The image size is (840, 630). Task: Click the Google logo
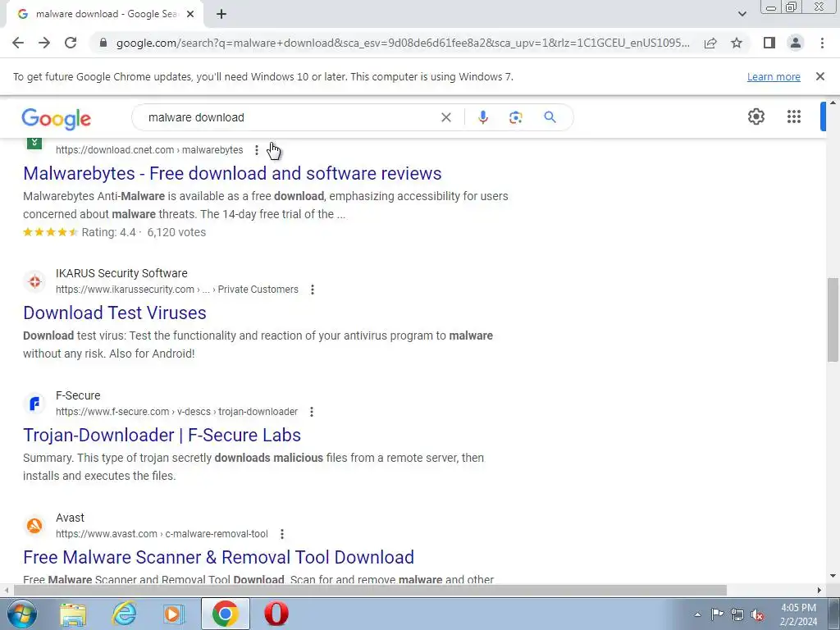57,118
